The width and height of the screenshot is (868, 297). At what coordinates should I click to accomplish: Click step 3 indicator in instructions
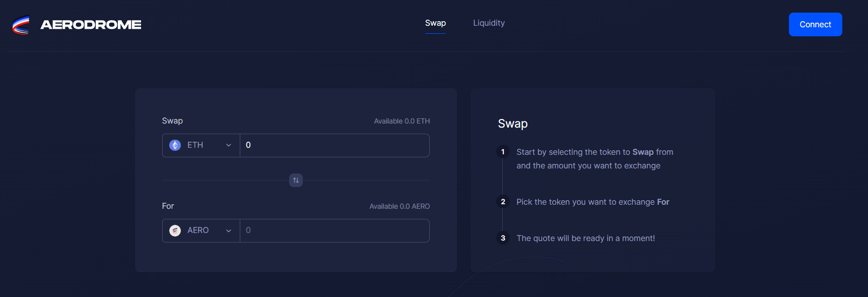[x=503, y=238]
